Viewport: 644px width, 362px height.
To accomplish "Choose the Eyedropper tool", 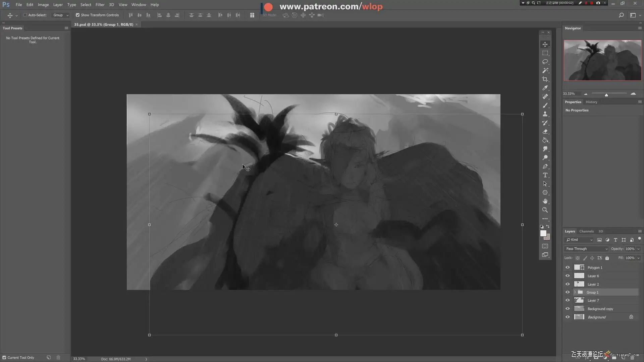I will point(545,88).
